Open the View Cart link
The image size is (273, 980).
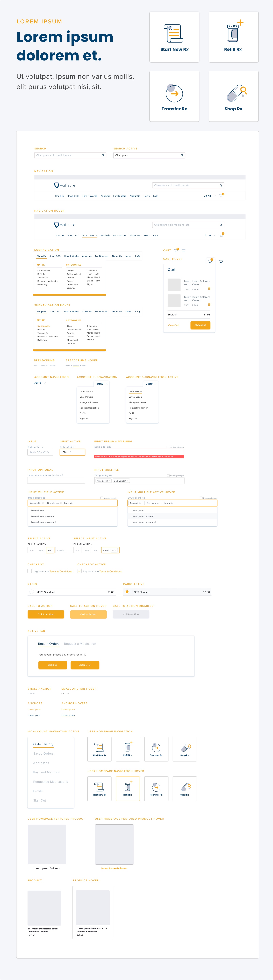[173, 325]
